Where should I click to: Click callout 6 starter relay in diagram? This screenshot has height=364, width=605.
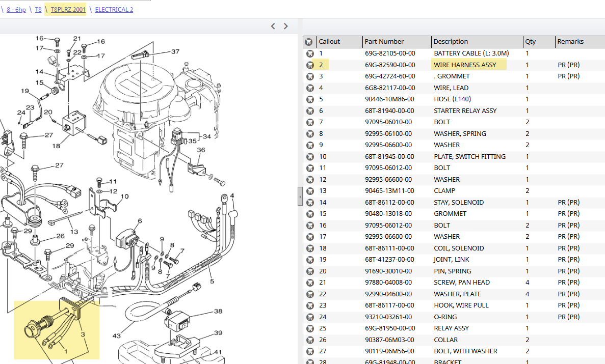pos(140,221)
